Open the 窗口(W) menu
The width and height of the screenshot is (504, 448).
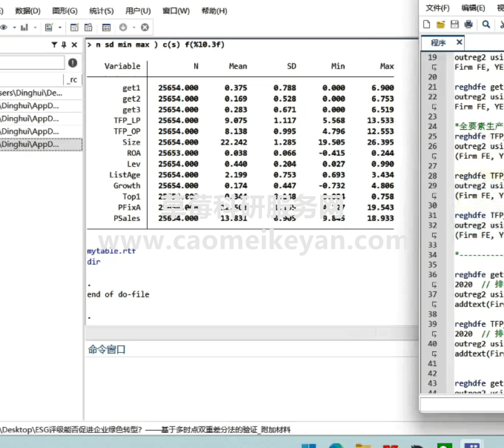176,11
